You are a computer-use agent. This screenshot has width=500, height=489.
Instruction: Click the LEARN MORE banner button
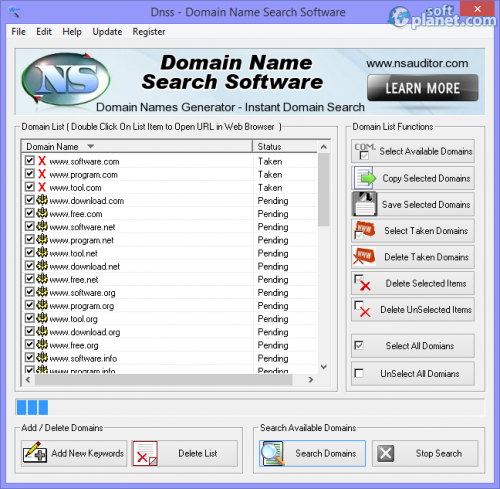point(423,88)
